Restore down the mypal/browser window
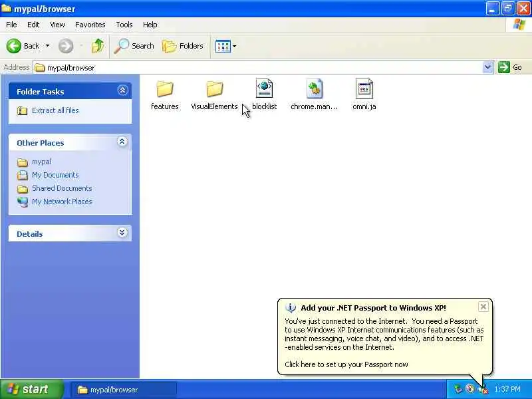Viewport: 532px width, 399px height. tap(508, 9)
